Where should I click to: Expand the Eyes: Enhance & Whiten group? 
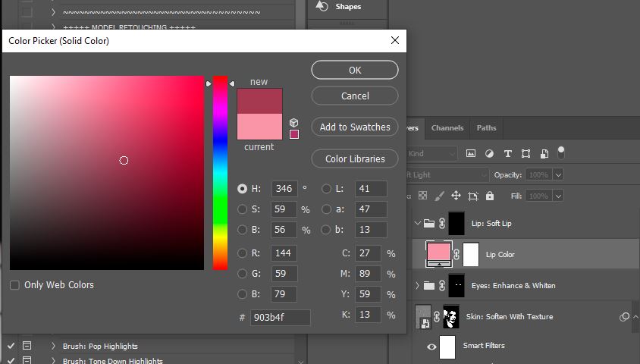tap(417, 286)
